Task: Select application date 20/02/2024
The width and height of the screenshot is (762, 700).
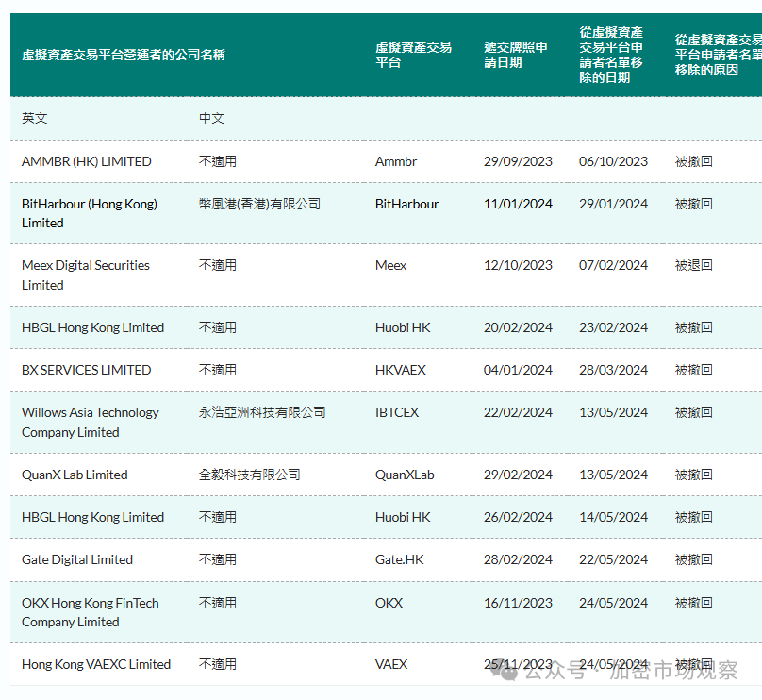Action: click(x=518, y=327)
